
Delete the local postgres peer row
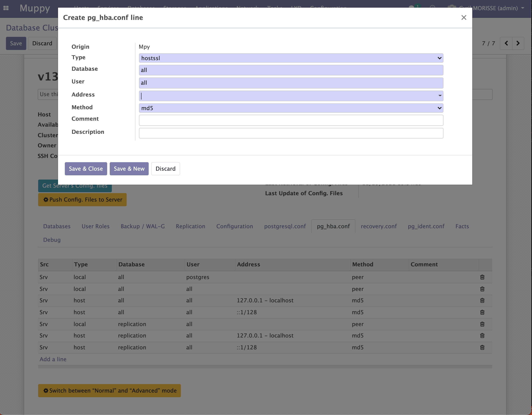(482, 277)
